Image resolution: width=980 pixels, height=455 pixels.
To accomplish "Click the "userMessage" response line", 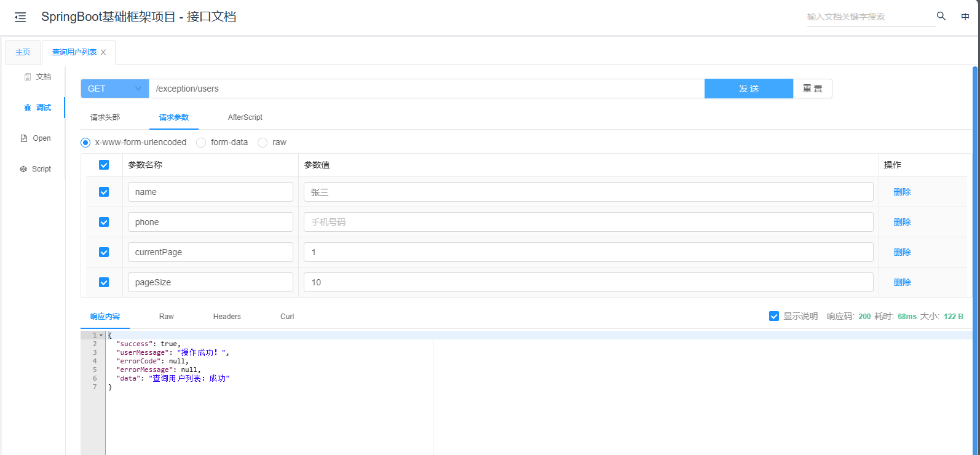I will [173, 352].
